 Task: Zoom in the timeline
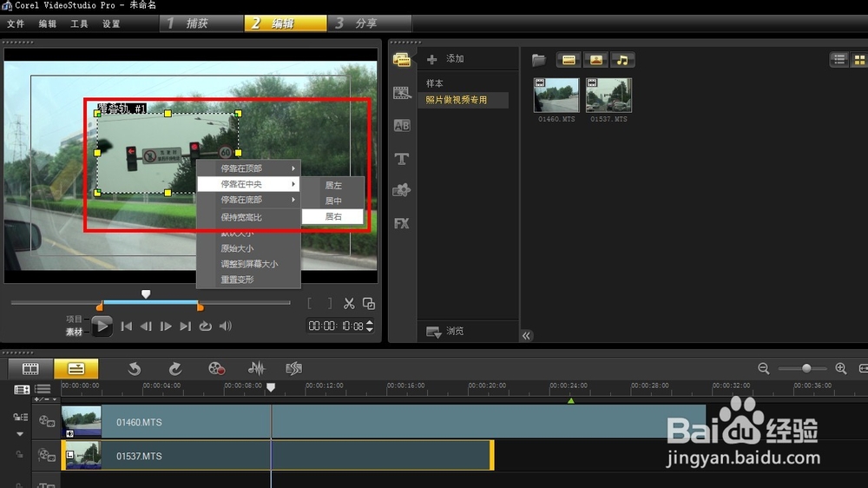tap(841, 368)
